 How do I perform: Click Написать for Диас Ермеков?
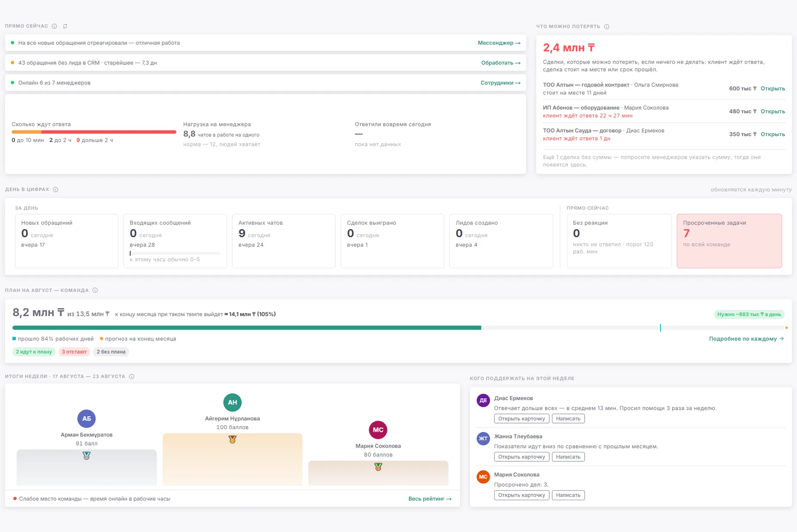(568, 419)
